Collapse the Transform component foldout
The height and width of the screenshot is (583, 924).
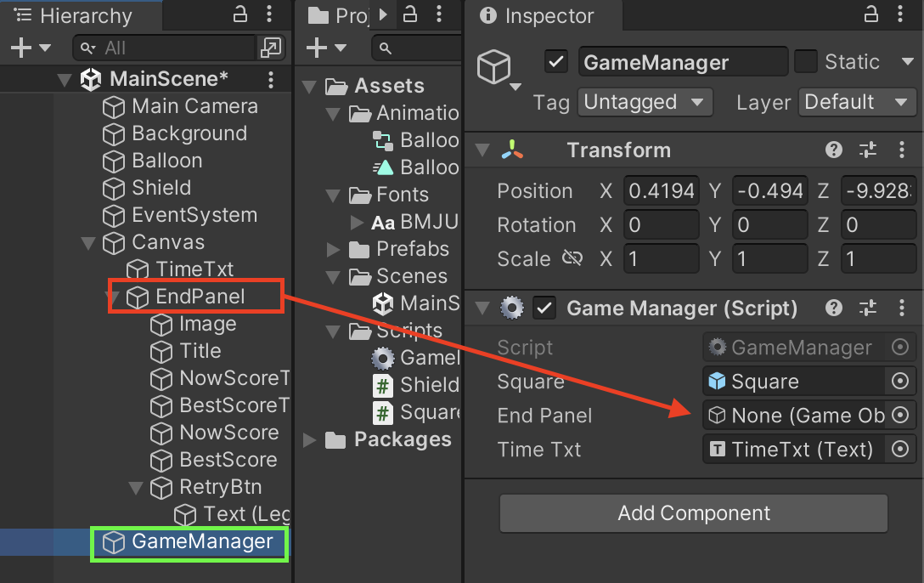pos(482,150)
